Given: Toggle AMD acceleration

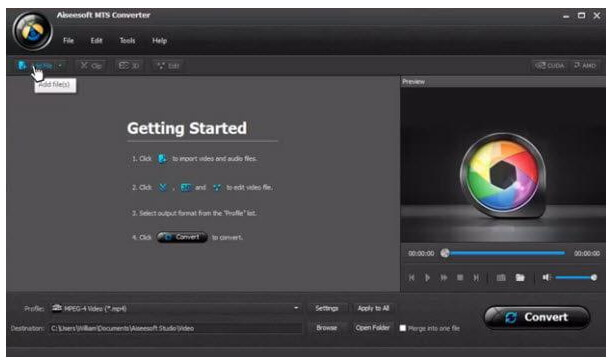Looking at the screenshot, I should (585, 65).
